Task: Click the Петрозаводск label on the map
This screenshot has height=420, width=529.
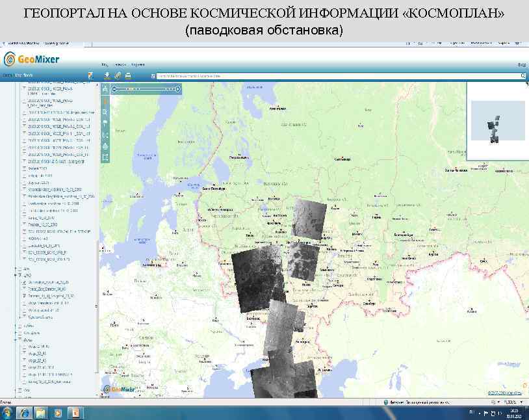Action: (239, 157)
